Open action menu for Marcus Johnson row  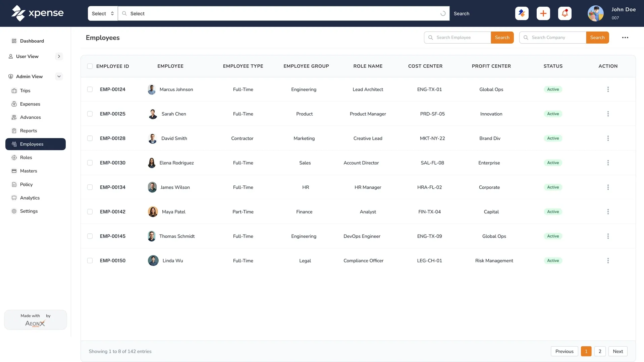tap(608, 89)
